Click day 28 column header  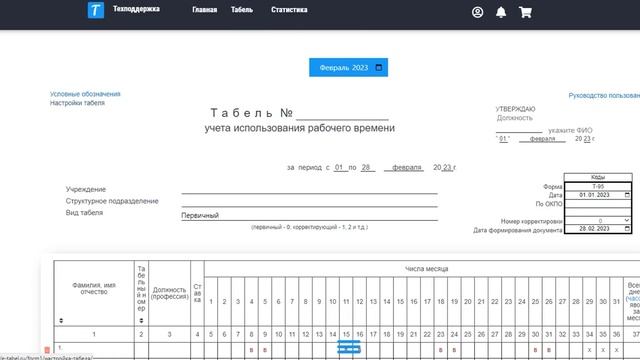pyautogui.click(x=576, y=302)
